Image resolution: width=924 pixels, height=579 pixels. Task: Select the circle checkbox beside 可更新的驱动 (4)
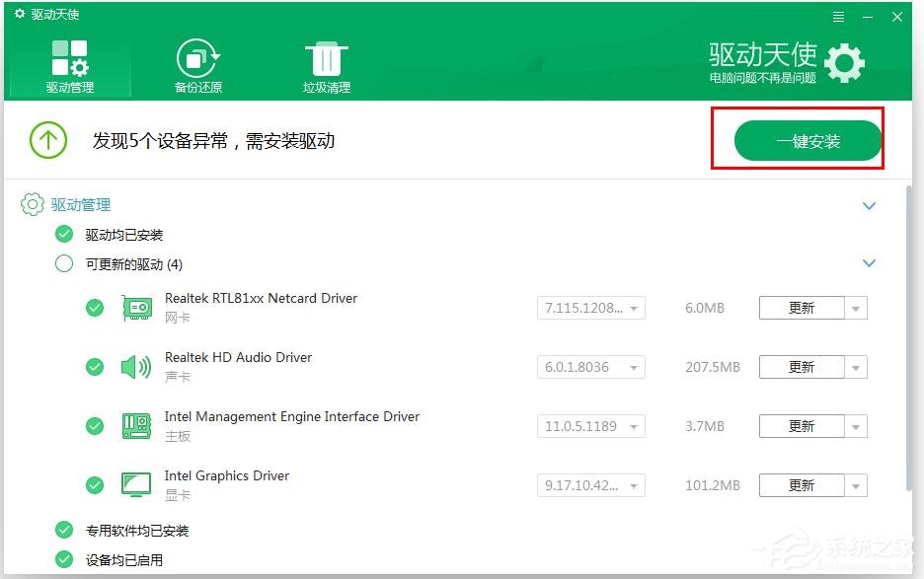(64, 263)
